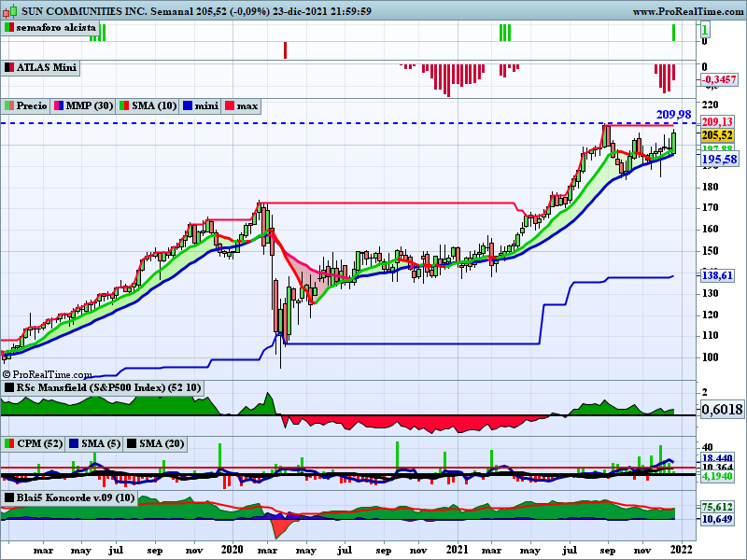Open the ATLAS Mini indicator label

(46, 67)
